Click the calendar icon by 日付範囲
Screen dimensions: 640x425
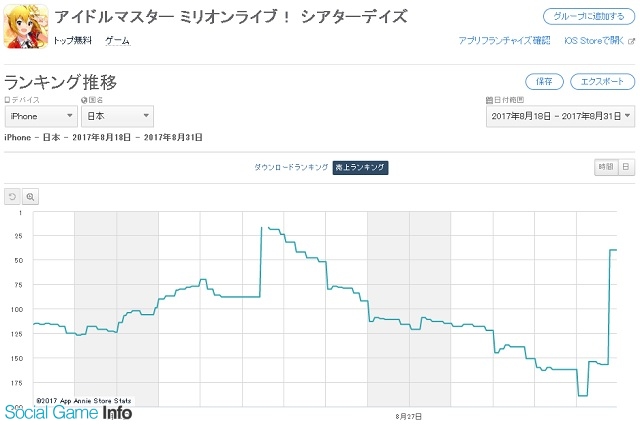(x=489, y=100)
